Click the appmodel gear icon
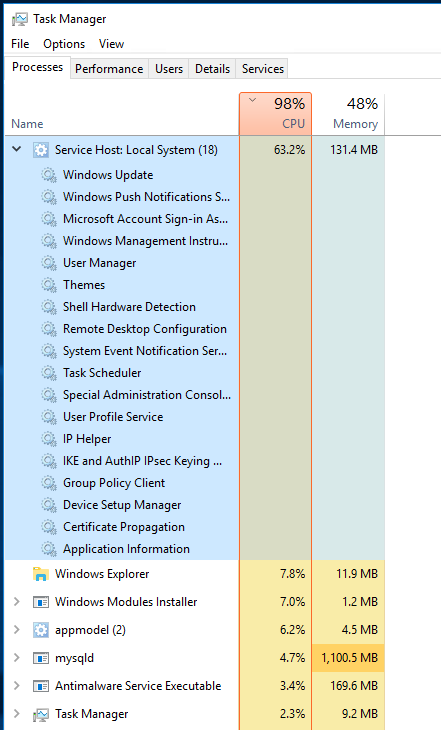 tap(41, 630)
